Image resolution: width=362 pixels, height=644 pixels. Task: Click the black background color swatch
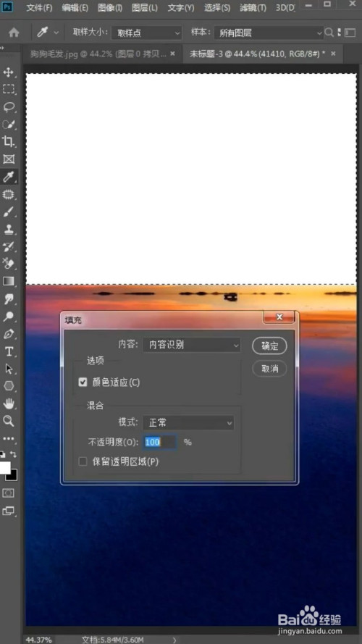(x=14, y=476)
